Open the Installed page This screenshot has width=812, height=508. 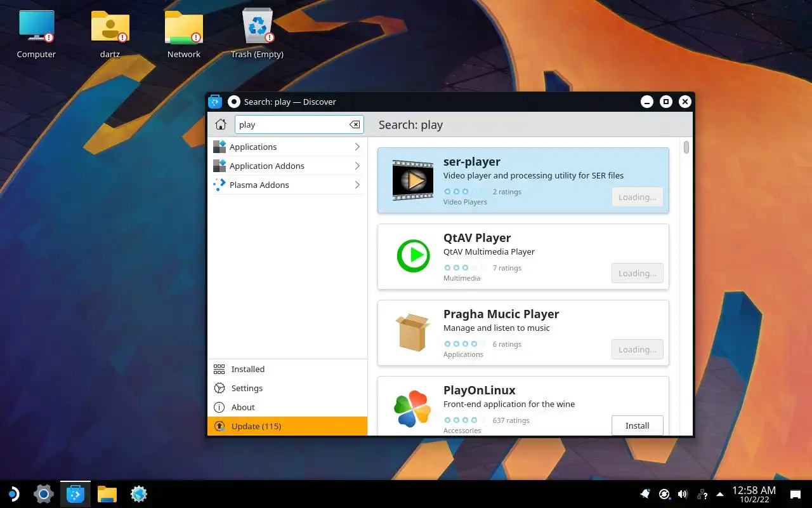coord(287,369)
